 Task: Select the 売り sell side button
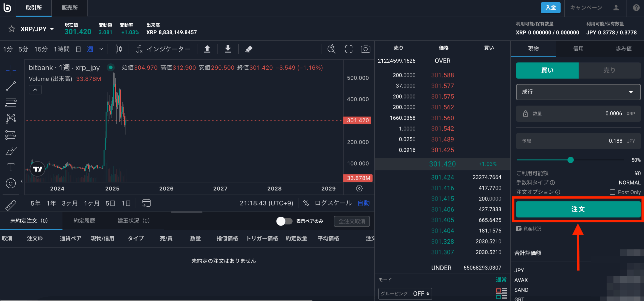pyautogui.click(x=610, y=70)
